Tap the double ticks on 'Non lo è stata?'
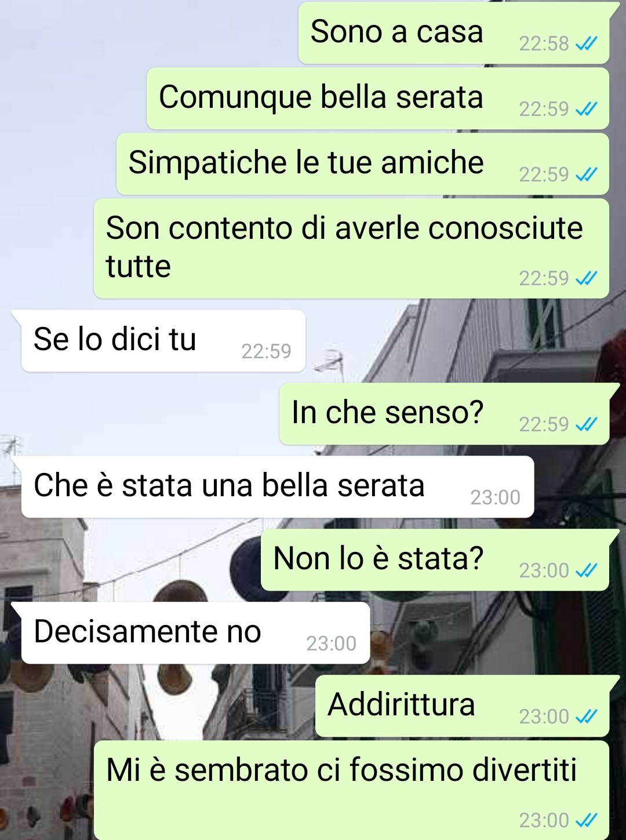 coord(586,571)
